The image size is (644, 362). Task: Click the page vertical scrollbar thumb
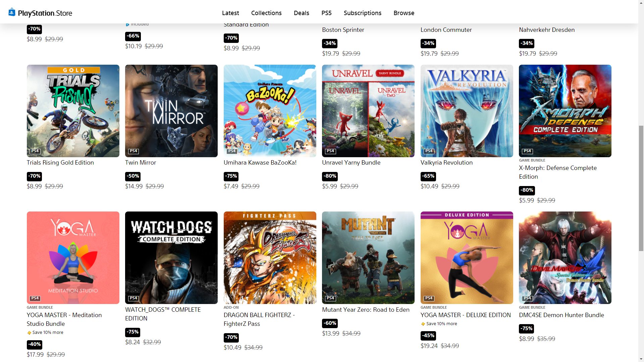pyautogui.click(x=641, y=188)
